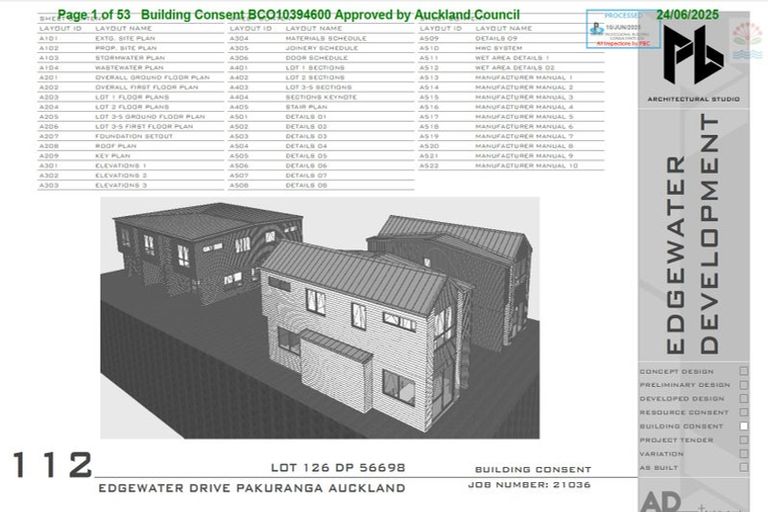Viewport: 768px width, 512px height.
Task: Tick the As Built checkbox
Action: pyautogui.click(x=744, y=467)
